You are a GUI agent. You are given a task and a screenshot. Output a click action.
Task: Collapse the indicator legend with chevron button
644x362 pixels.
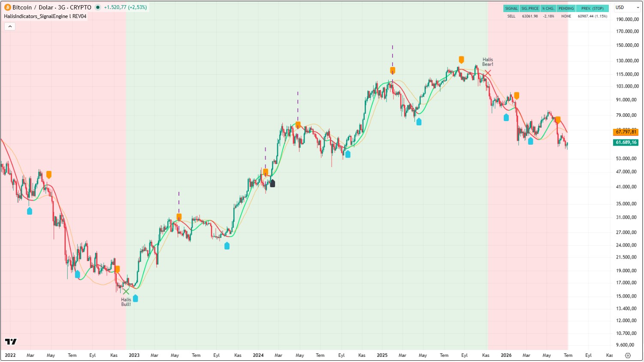tap(10, 27)
